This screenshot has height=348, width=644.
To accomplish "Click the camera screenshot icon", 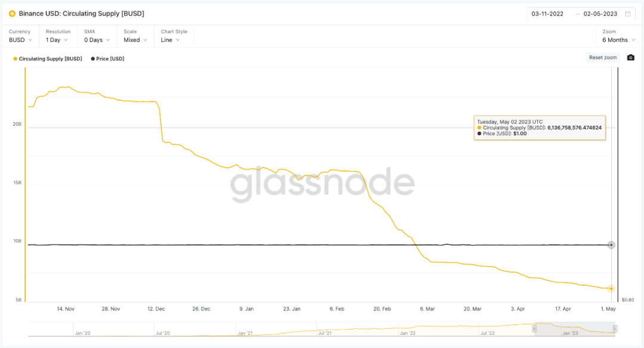I will pos(631,58).
